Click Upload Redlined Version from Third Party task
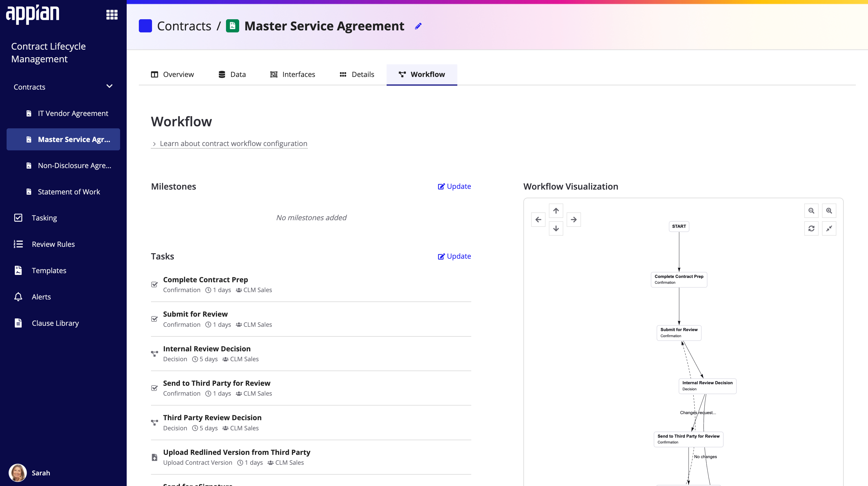The width and height of the screenshot is (868, 486). click(x=311, y=457)
